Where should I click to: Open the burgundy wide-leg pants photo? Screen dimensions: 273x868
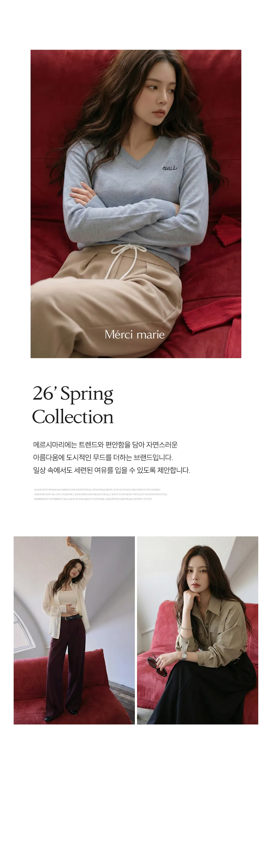[x=74, y=630]
